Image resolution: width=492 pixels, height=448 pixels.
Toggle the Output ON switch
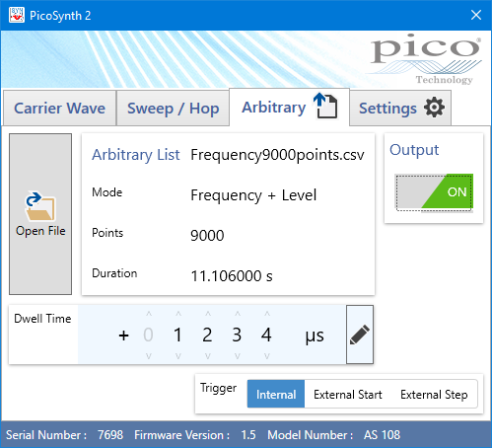tap(434, 192)
